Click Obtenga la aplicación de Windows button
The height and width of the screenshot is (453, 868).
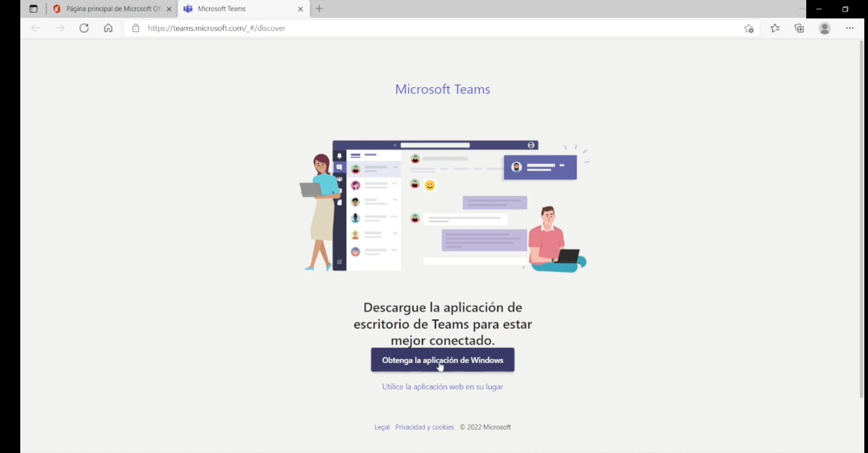point(443,360)
